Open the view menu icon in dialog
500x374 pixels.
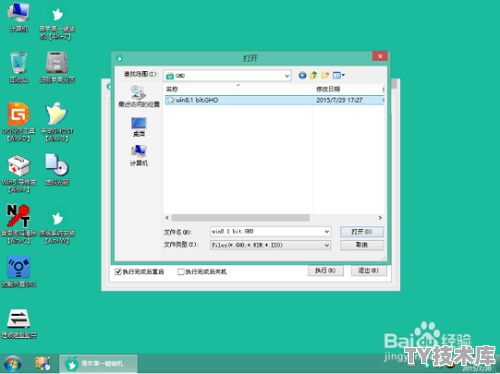coord(339,75)
